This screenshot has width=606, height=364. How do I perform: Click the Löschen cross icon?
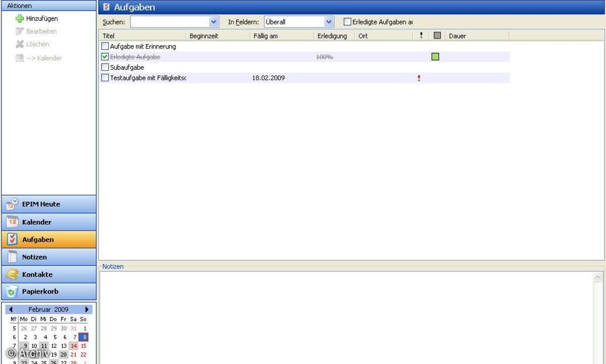[19, 44]
